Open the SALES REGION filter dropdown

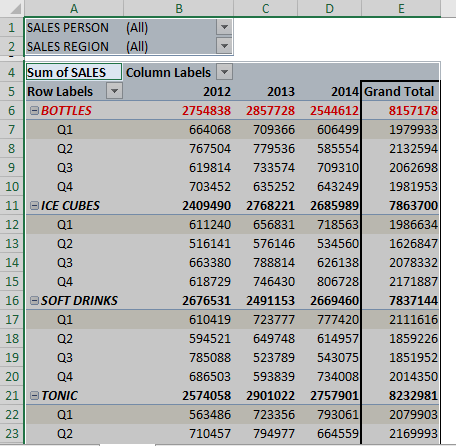pos(224,46)
